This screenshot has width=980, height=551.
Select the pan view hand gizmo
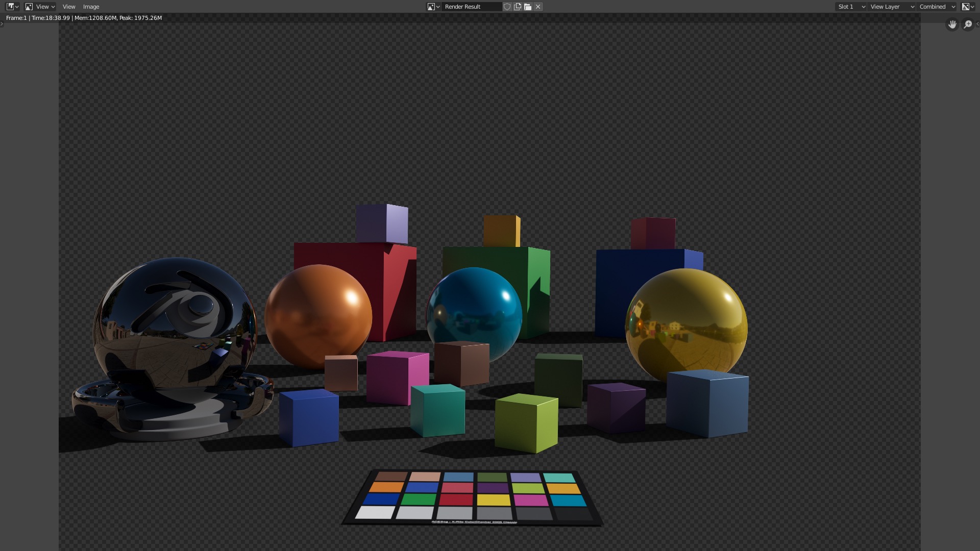[952, 24]
